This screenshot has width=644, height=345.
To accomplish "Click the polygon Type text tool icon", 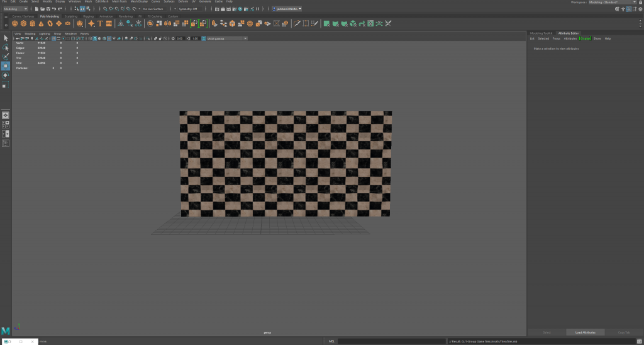I will [100, 23].
